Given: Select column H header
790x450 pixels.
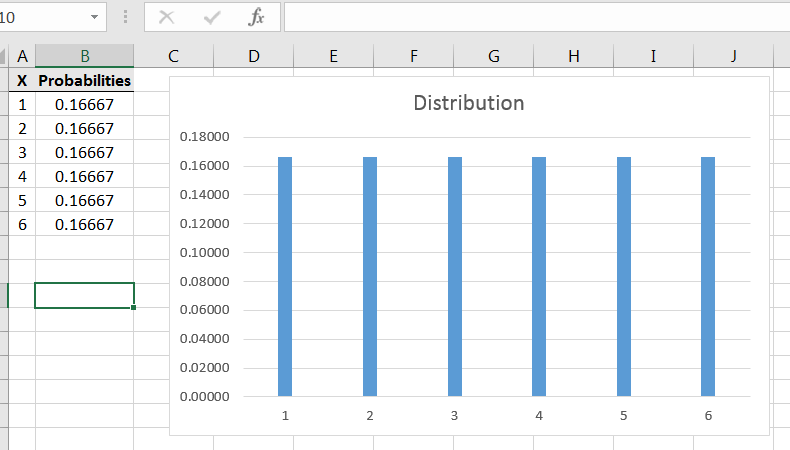Looking at the screenshot, I should tap(573, 56).
